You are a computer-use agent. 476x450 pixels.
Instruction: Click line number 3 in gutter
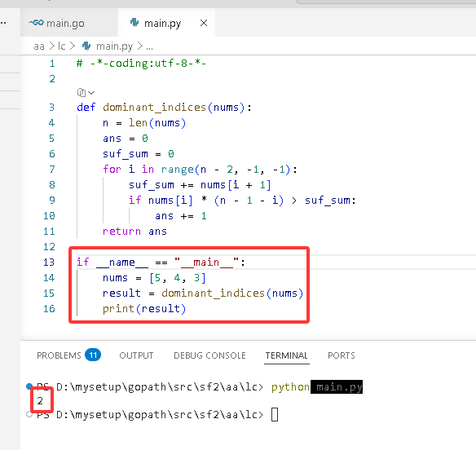click(x=52, y=107)
